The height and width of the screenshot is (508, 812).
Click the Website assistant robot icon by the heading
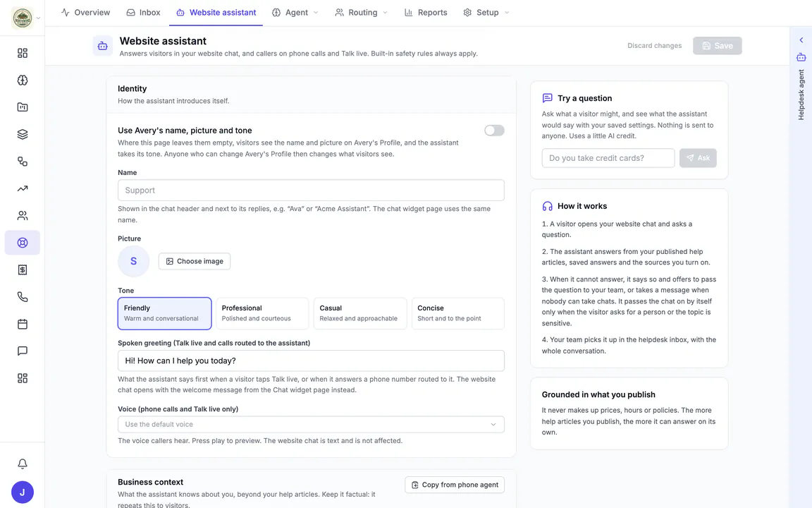coord(102,46)
